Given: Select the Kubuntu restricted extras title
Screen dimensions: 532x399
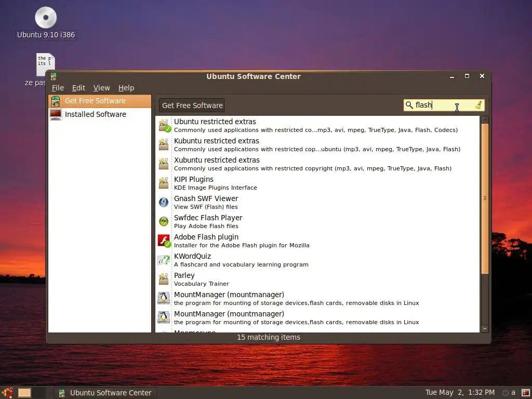Looking at the screenshot, I should coord(217,141).
